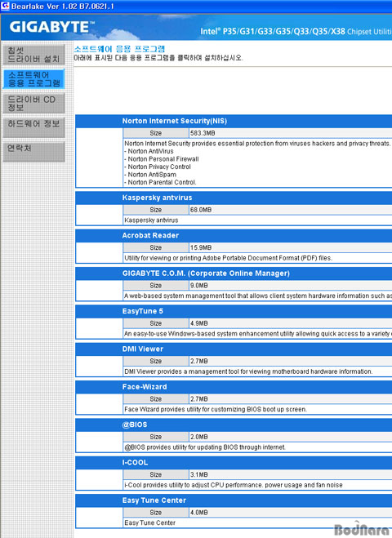Click the Kaspersky antvirus blue heading bar
This screenshot has width=392, height=538.
pyautogui.click(x=234, y=198)
